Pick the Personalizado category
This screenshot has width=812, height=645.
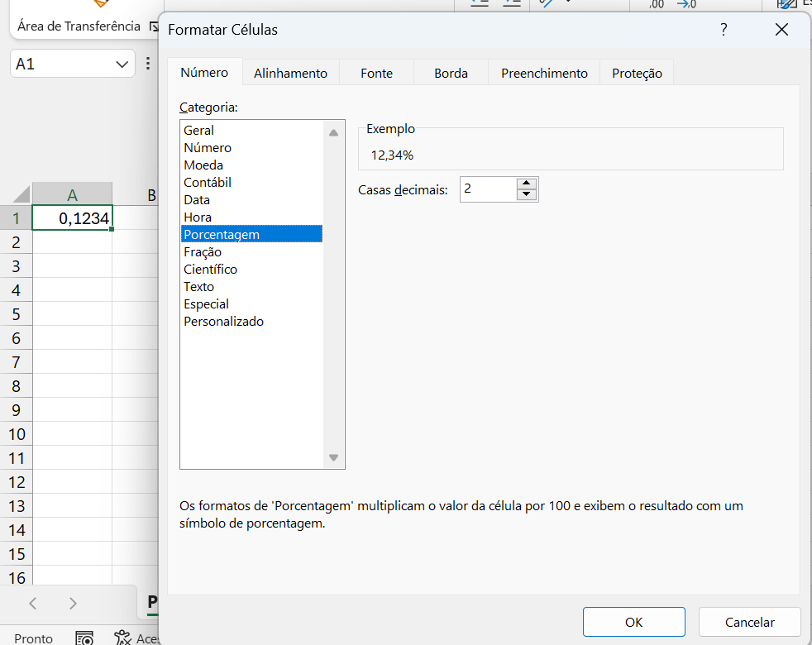click(x=251, y=321)
